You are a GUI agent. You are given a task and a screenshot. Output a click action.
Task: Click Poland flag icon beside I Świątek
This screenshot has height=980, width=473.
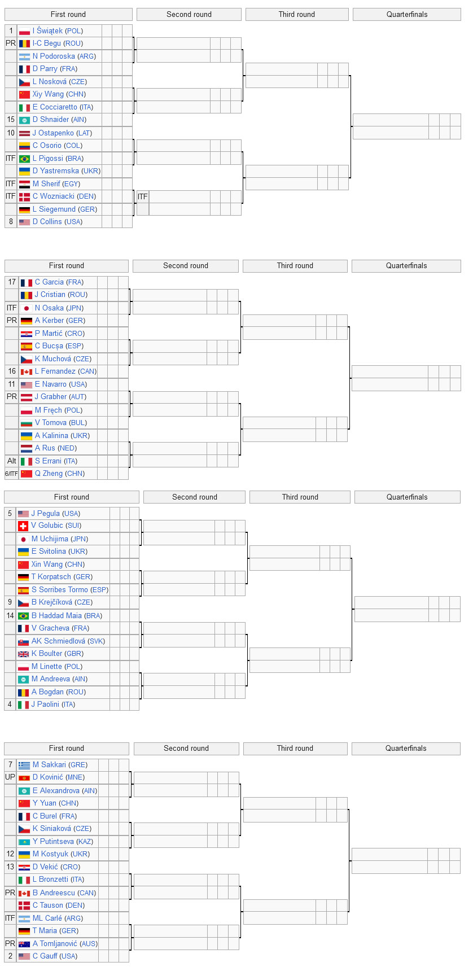(x=24, y=31)
